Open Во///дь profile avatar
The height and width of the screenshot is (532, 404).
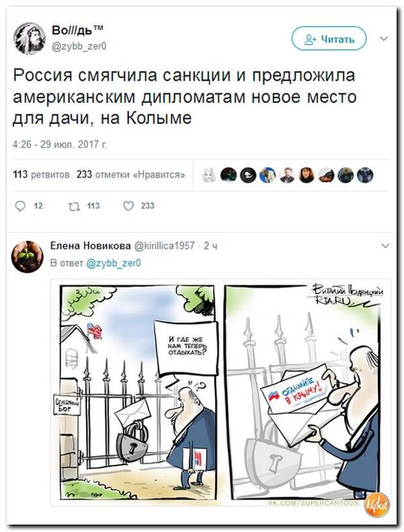tap(29, 38)
